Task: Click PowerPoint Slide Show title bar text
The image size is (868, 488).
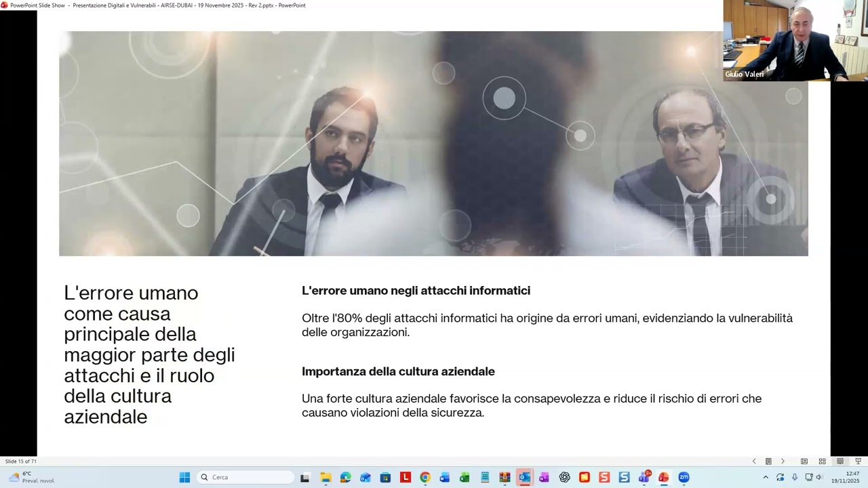Action: coord(158,5)
